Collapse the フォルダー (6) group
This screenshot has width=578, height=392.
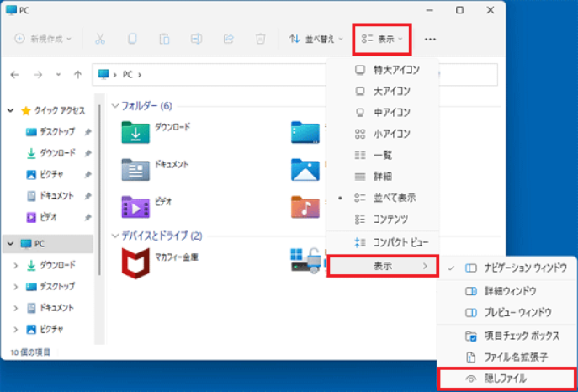115,106
